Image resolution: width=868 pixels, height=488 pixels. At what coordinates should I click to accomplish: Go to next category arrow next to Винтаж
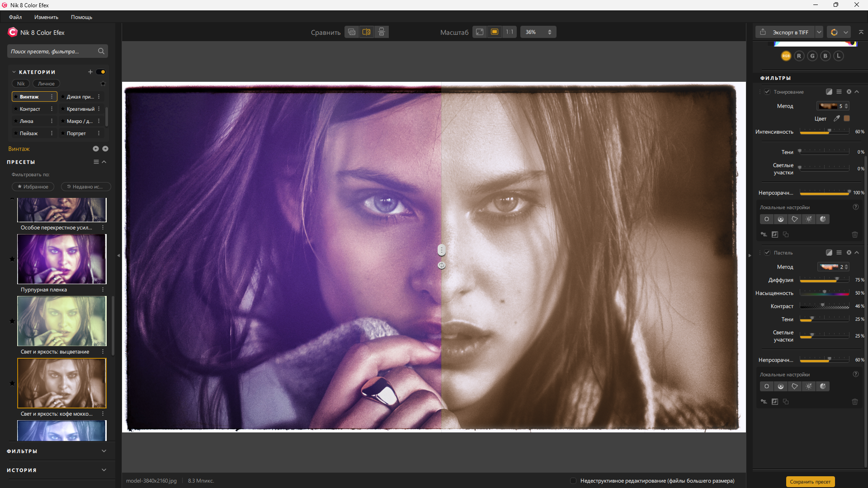tap(105, 149)
